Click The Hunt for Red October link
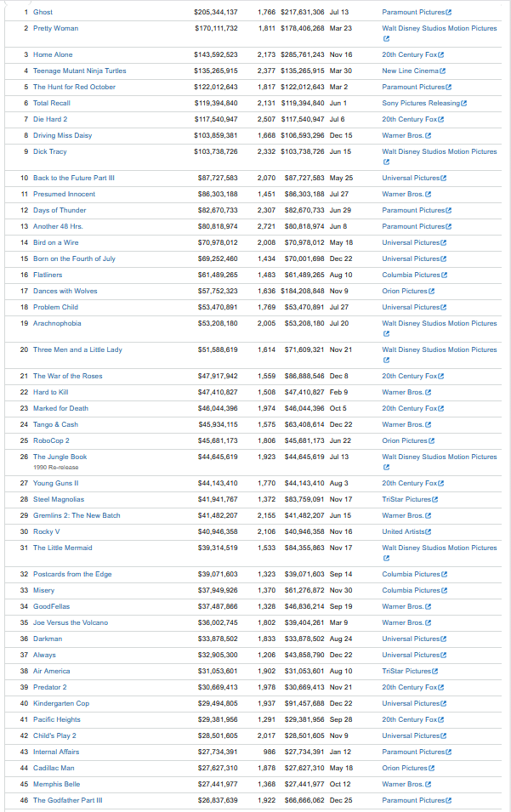The image size is (511, 812). (x=74, y=87)
